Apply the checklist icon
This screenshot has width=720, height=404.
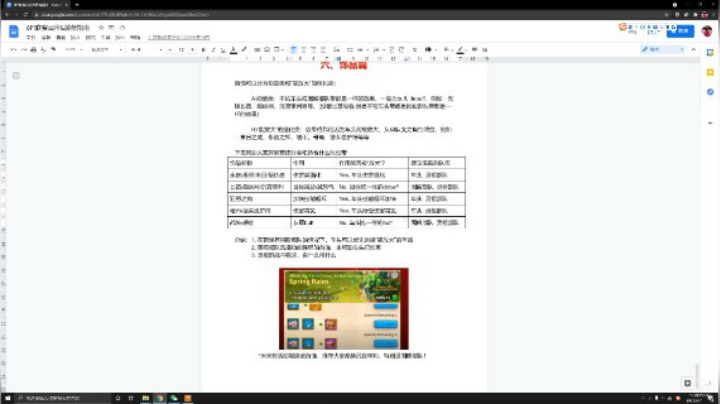click(x=350, y=50)
